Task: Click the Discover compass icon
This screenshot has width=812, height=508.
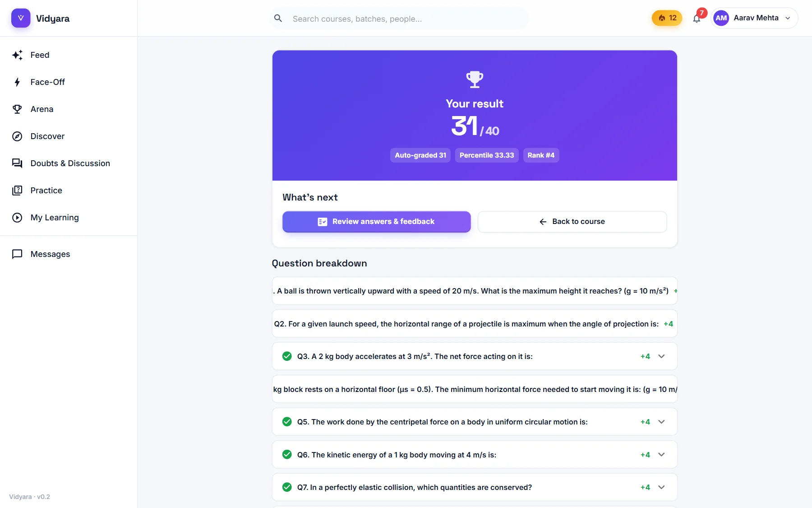Action: coord(17,136)
